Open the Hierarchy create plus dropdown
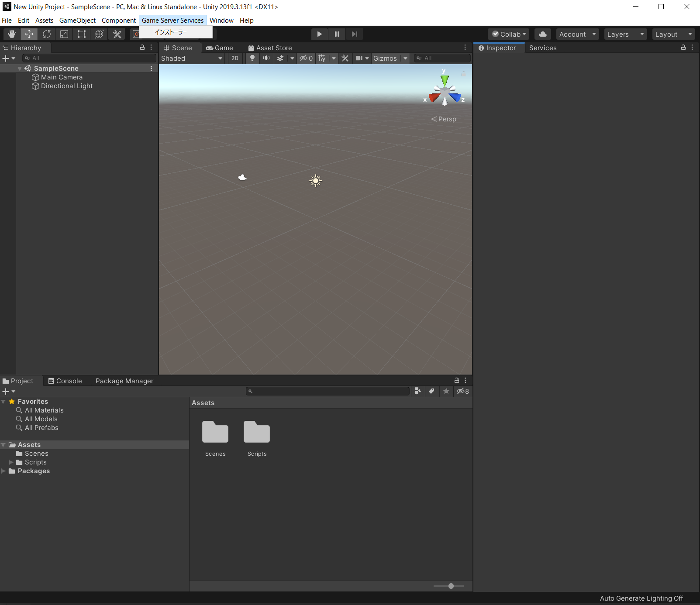Image resolution: width=700 pixels, height=605 pixels. (x=9, y=58)
